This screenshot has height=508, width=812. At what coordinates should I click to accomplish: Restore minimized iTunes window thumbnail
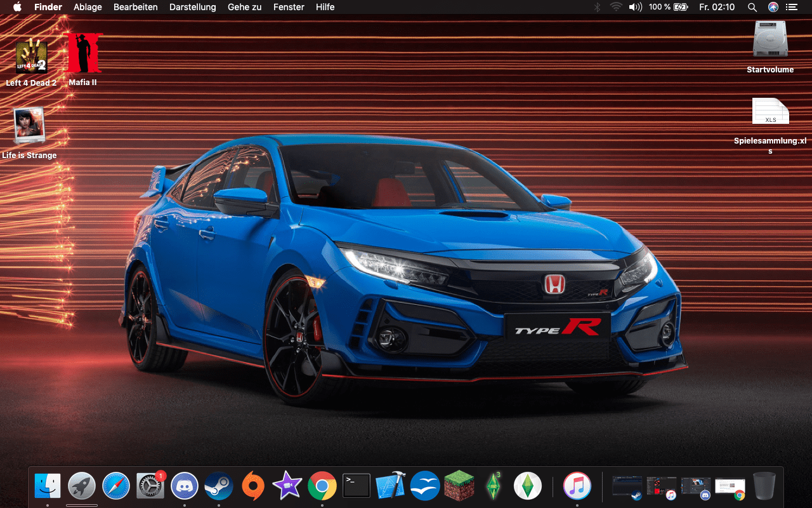(662, 487)
